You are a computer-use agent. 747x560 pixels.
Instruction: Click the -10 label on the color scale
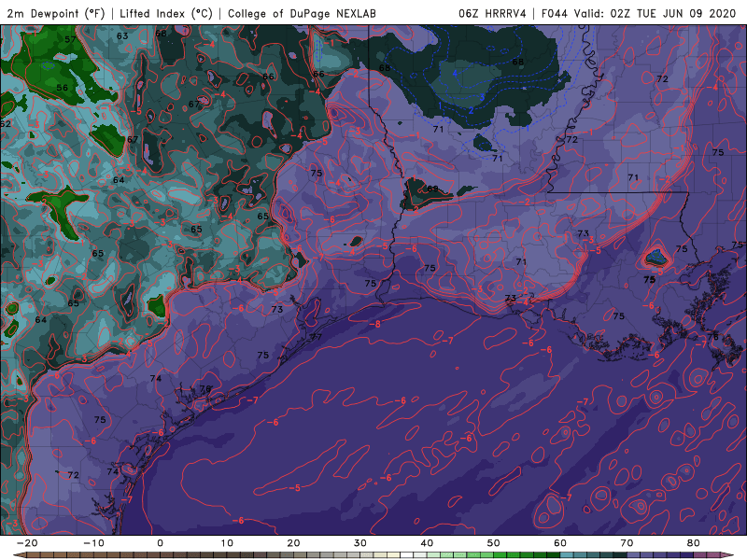point(93,543)
